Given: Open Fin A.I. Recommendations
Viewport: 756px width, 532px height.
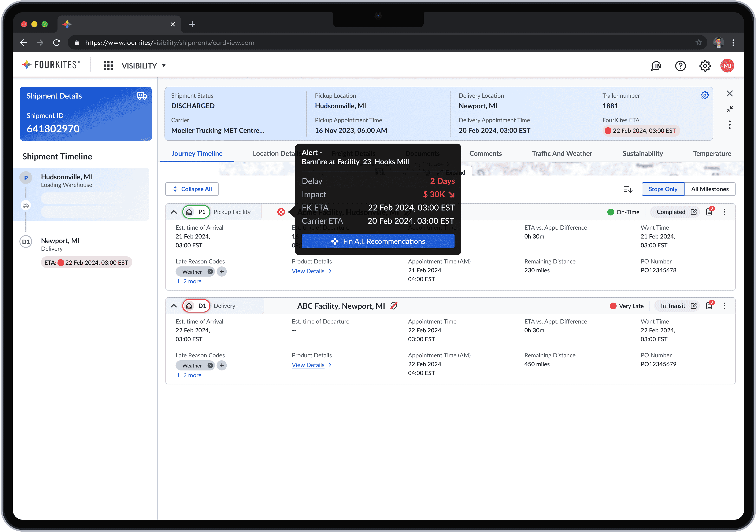Looking at the screenshot, I should (378, 241).
